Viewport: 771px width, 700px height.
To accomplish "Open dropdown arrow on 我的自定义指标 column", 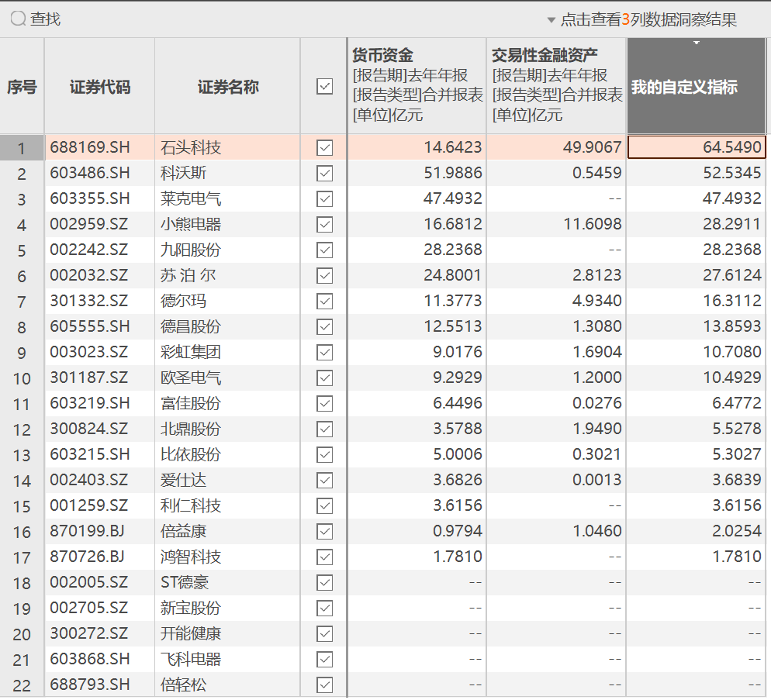I will (x=696, y=43).
